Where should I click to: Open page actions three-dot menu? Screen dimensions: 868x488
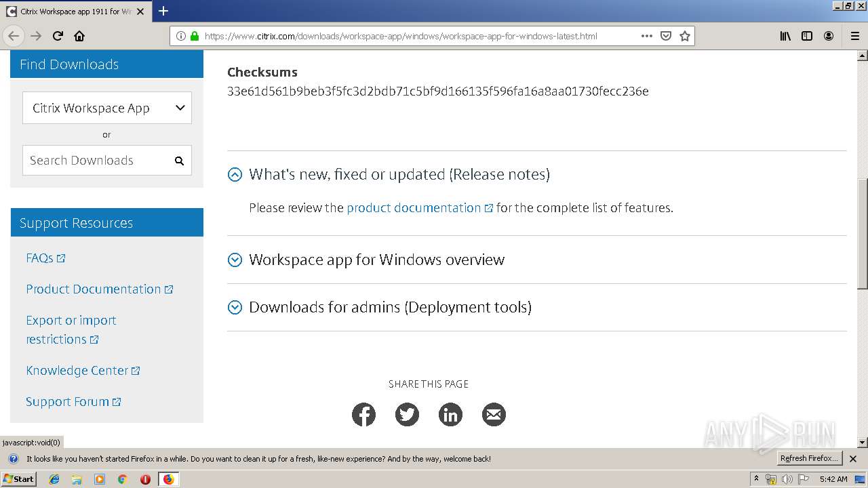click(x=647, y=36)
